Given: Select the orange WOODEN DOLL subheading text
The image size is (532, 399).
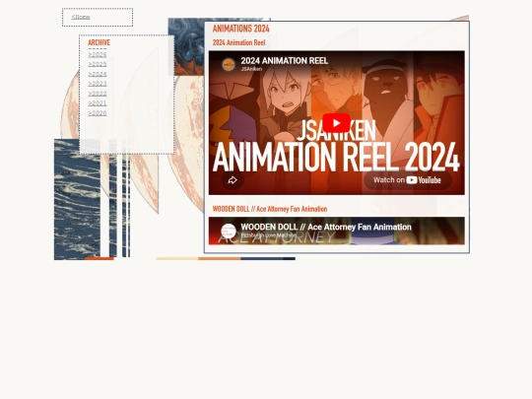Looking at the screenshot, I should pyautogui.click(x=270, y=209).
